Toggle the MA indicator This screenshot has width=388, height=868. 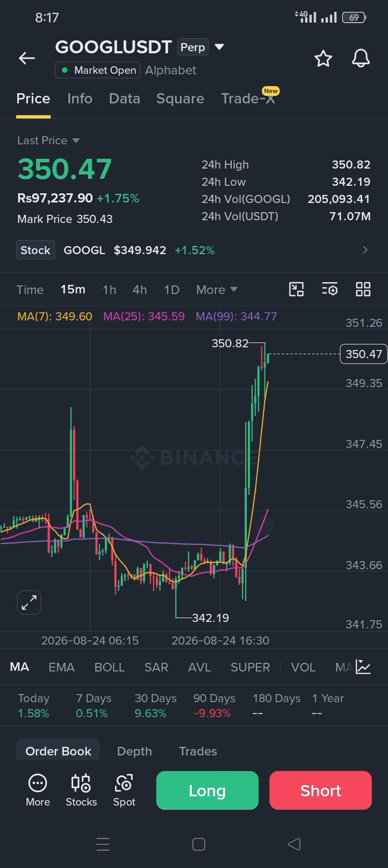click(x=19, y=667)
